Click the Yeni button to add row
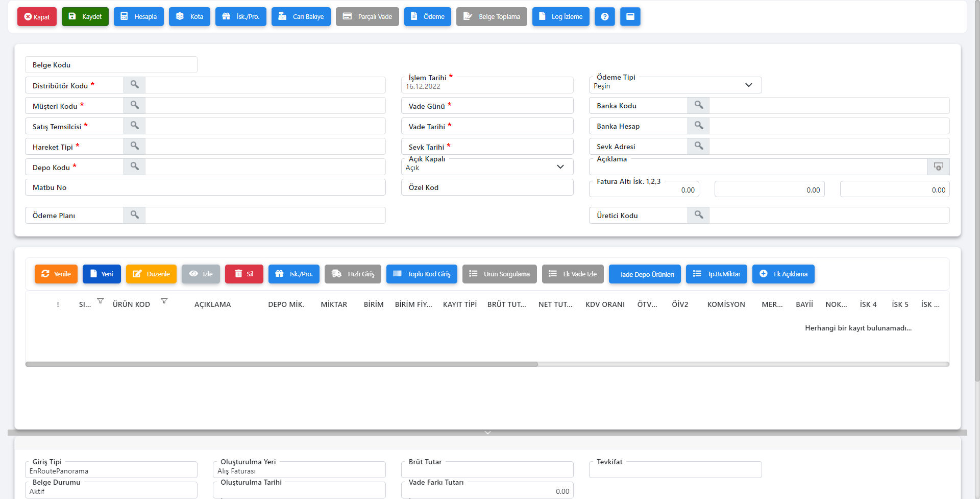Viewport: 980px width, 499px height. [x=102, y=274]
